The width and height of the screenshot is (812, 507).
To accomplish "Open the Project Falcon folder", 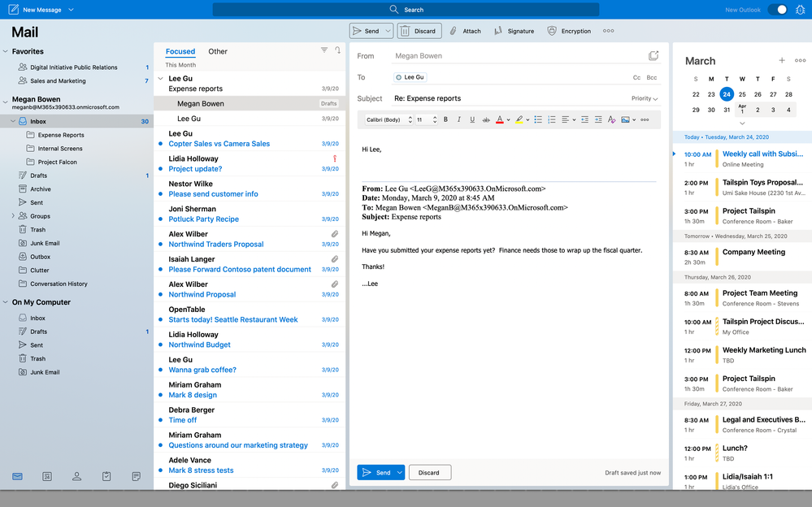I will tap(57, 162).
